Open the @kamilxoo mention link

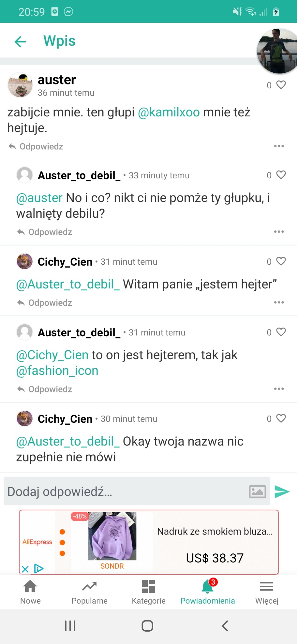tap(169, 112)
